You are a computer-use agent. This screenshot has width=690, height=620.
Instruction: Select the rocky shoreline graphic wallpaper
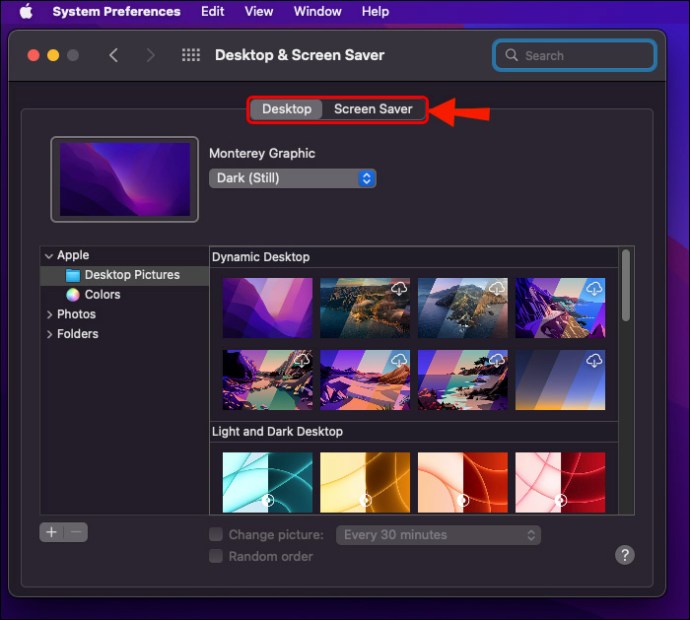pos(462,380)
